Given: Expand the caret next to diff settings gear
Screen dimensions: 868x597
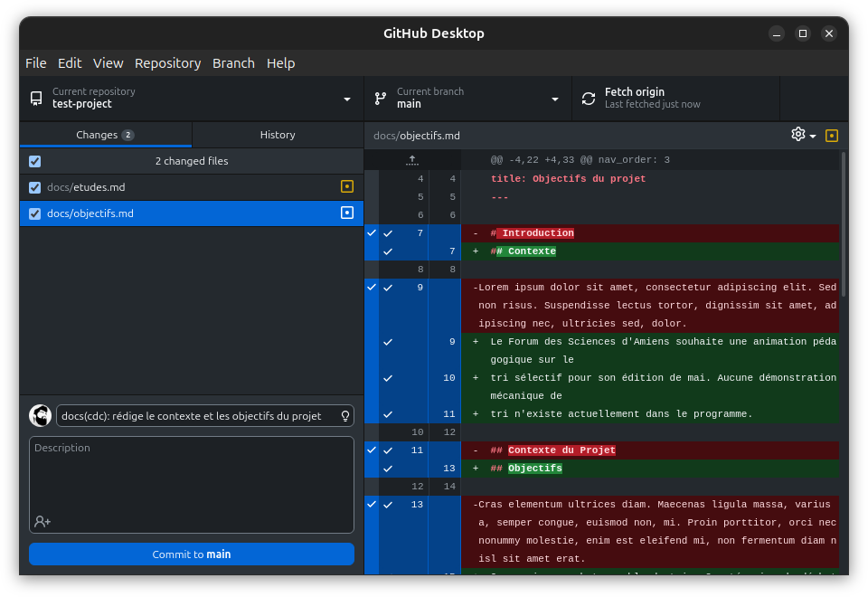Looking at the screenshot, I should click(813, 136).
